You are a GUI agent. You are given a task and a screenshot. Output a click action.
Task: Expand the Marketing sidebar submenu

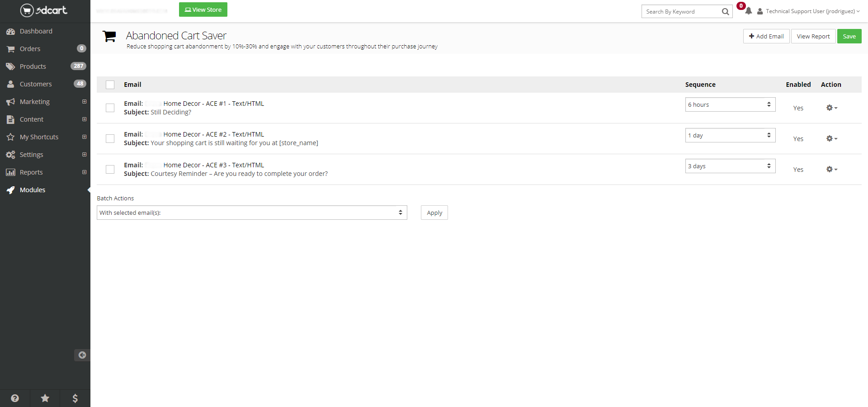(84, 102)
